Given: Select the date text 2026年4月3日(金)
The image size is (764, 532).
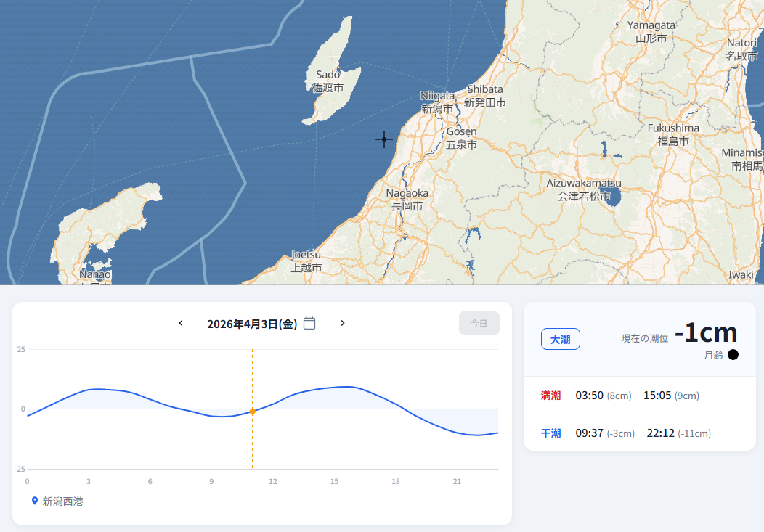Looking at the screenshot, I should pyautogui.click(x=252, y=324).
